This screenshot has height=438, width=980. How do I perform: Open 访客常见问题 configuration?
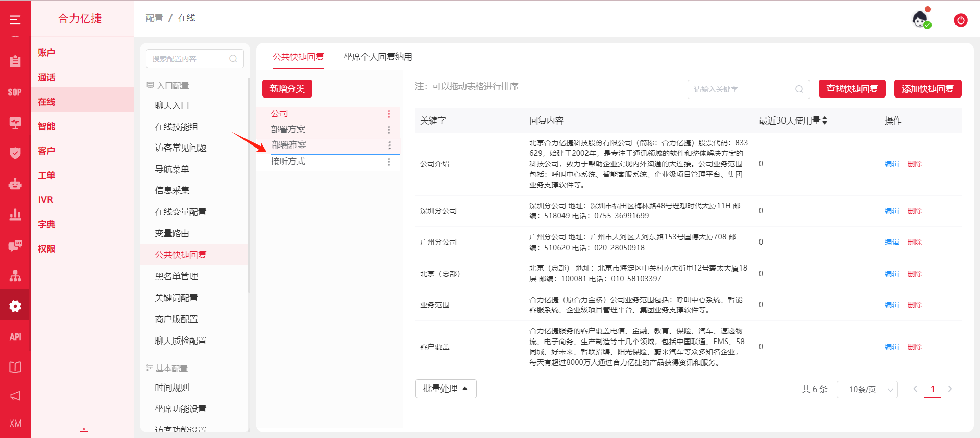point(181,148)
